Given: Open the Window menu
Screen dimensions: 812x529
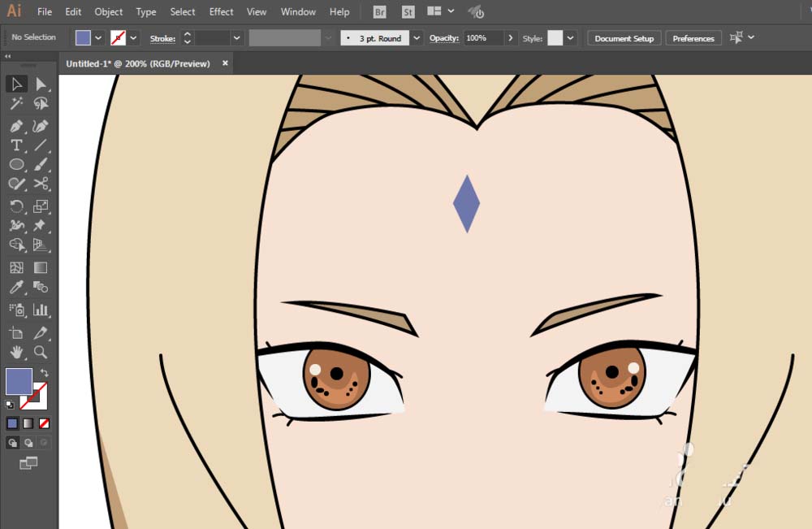Looking at the screenshot, I should 298,11.
